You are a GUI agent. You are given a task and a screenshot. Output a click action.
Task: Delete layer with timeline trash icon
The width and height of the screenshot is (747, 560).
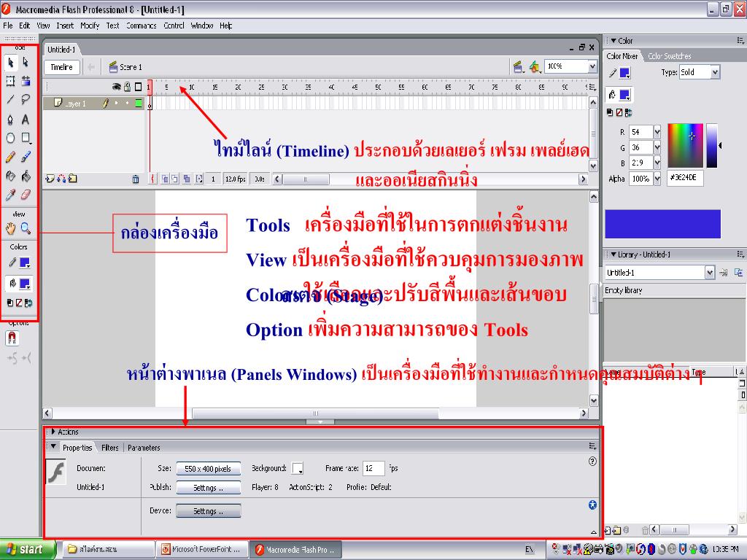136,179
